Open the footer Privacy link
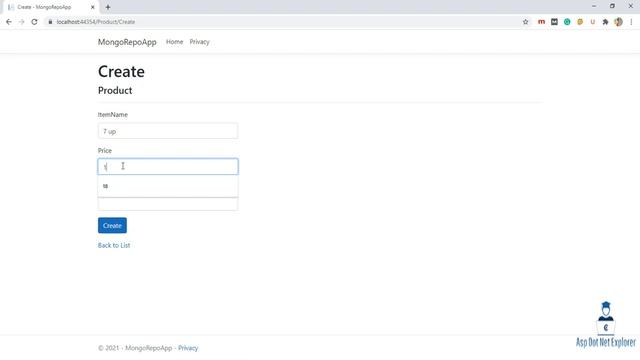Viewport: 640px width, 360px height. tap(188, 348)
